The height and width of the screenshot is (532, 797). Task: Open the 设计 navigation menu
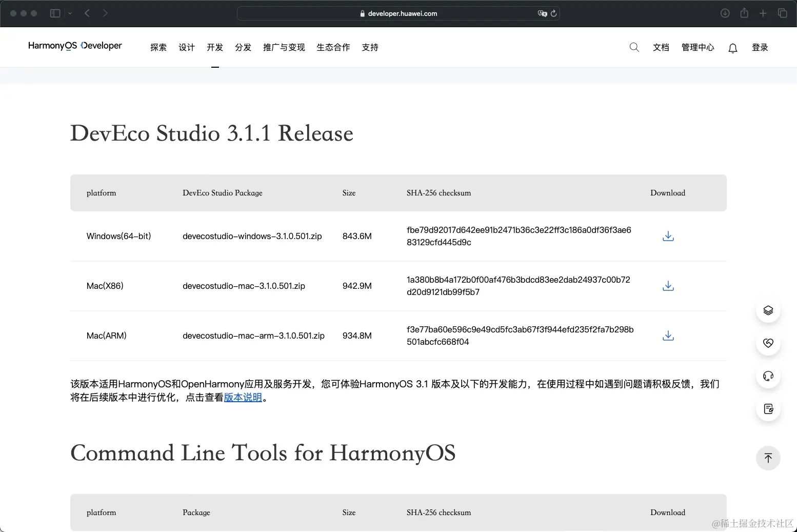point(187,47)
